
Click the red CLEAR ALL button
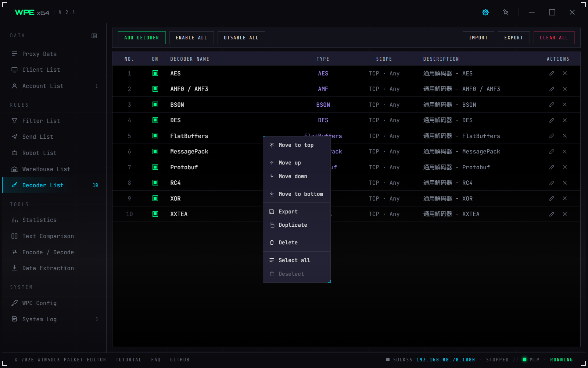point(554,38)
